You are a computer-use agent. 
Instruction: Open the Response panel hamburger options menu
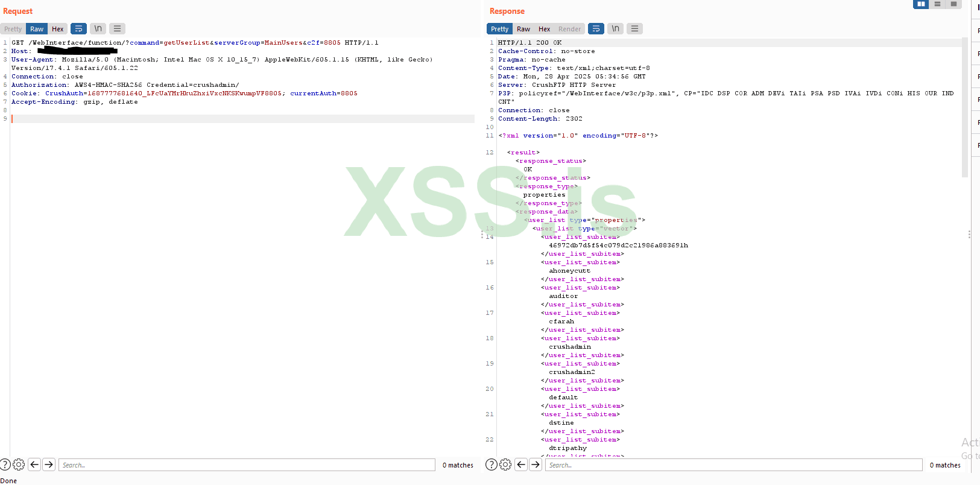(x=634, y=29)
